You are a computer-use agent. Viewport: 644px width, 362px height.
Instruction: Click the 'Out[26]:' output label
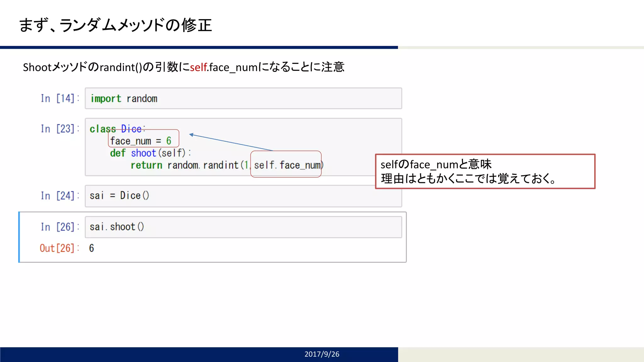pyautogui.click(x=59, y=248)
